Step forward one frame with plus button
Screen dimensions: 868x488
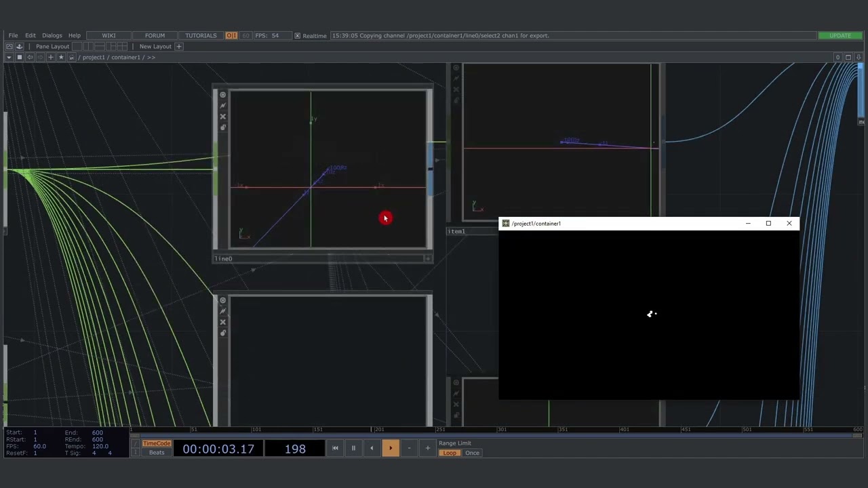[427, 448]
